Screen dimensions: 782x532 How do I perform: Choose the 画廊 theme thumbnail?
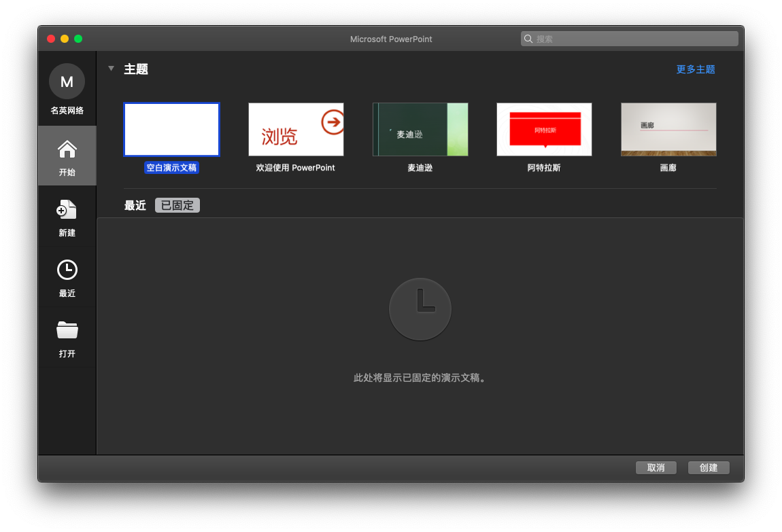668,130
